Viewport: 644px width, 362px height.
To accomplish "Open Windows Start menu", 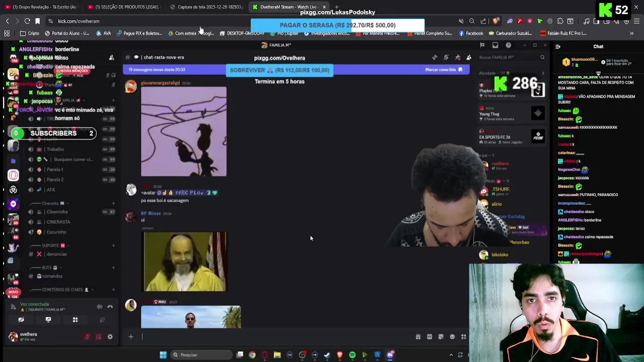I will (163, 355).
